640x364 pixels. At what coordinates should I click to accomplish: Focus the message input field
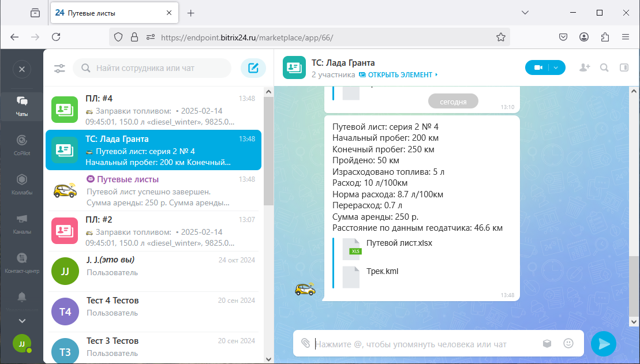coord(425,344)
